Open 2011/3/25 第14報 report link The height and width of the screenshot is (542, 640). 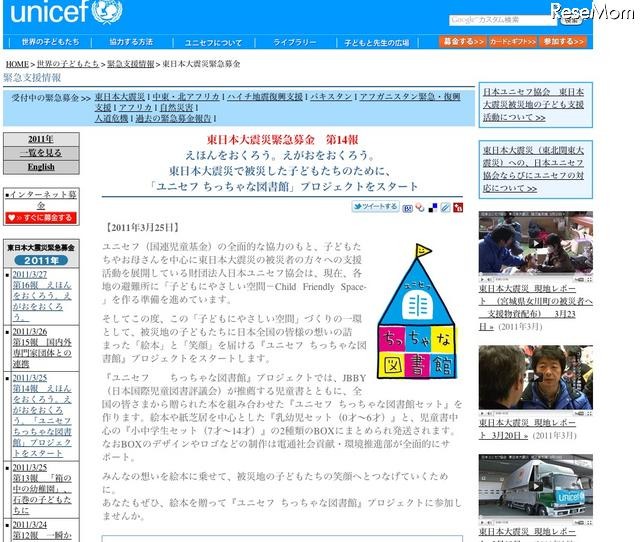(42, 415)
